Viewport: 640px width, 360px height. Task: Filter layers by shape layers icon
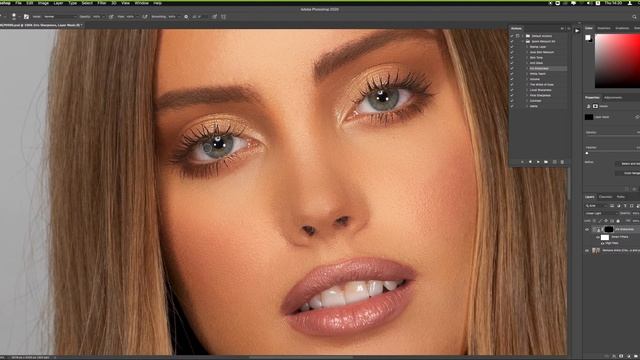pos(631,206)
